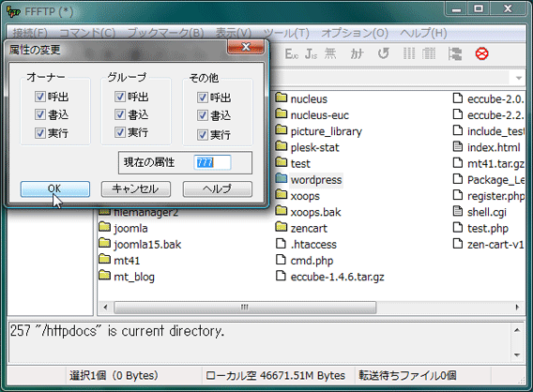
Task: Uncheck owner read (呼出) checkbox
Action: [39, 97]
